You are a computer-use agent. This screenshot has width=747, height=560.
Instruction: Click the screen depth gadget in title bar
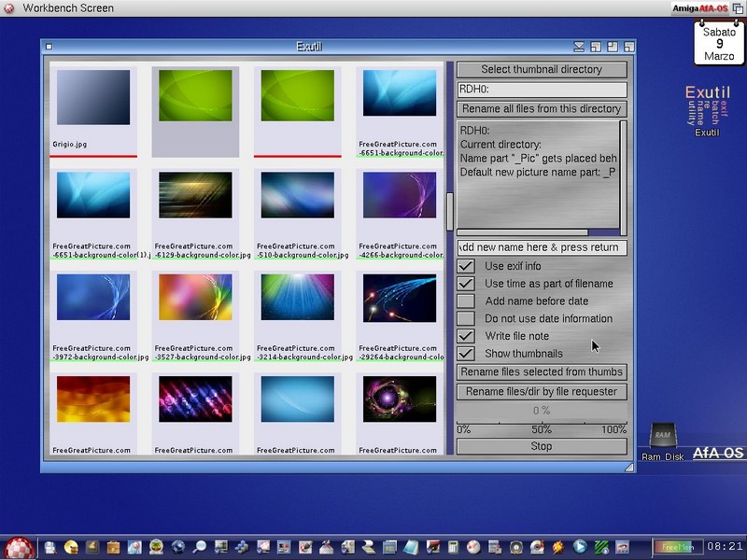738,8
